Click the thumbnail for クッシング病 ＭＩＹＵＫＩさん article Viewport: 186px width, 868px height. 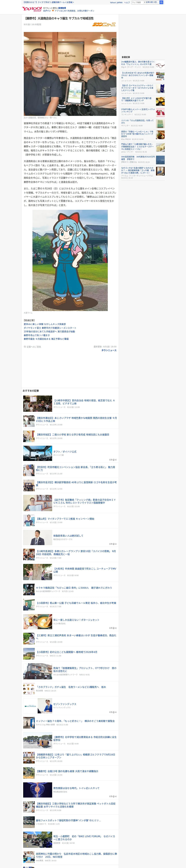38,503
